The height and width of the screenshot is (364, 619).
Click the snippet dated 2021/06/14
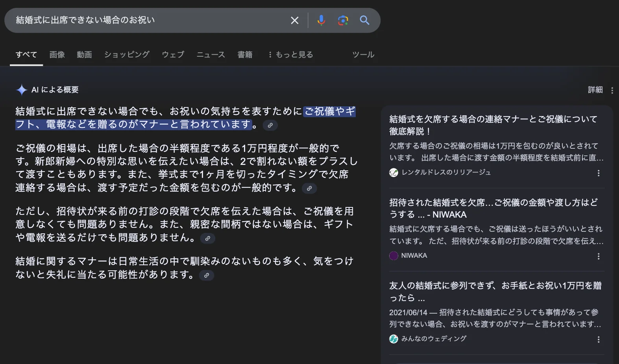pos(495,318)
